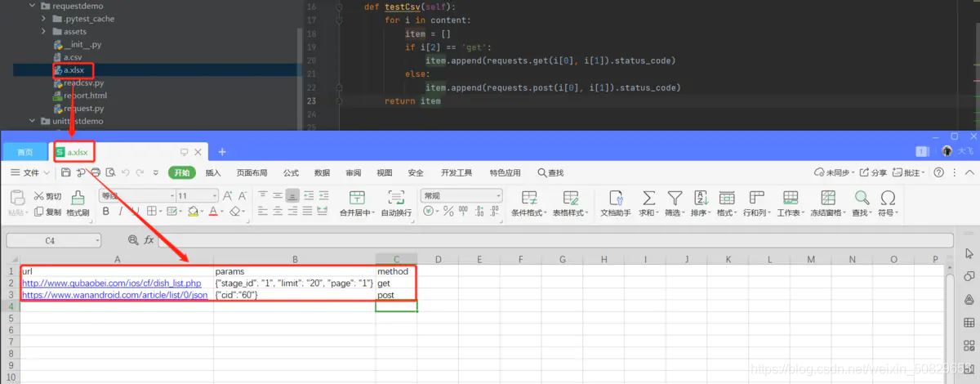Open the 视图 (View) tab
The image size is (980, 384).
385,172
